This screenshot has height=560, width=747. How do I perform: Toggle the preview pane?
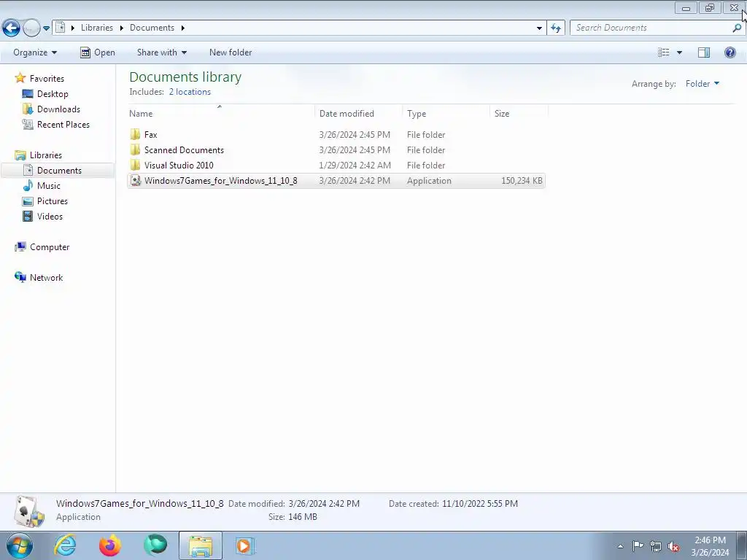tap(704, 52)
